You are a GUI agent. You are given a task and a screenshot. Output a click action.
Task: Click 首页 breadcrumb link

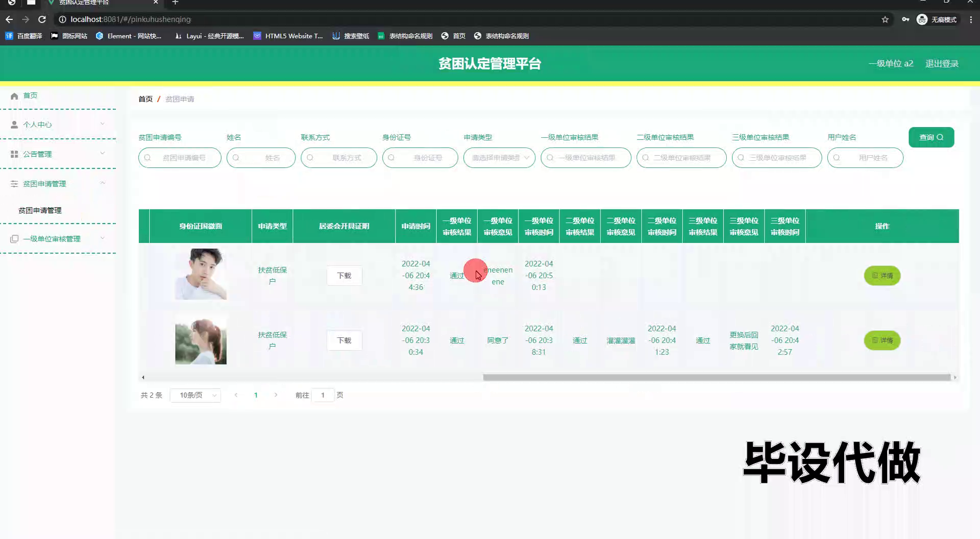(x=145, y=99)
